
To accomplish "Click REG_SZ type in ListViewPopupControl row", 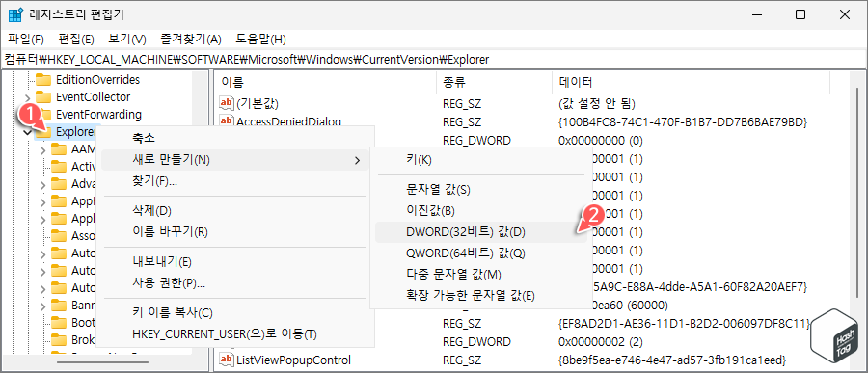I will (x=462, y=360).
